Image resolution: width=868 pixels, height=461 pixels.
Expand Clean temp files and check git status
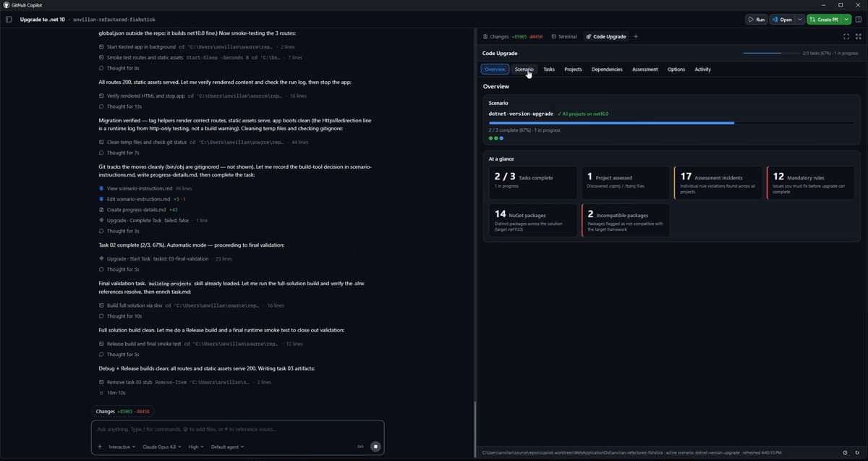pyautogui.click(x=203, y=142)
